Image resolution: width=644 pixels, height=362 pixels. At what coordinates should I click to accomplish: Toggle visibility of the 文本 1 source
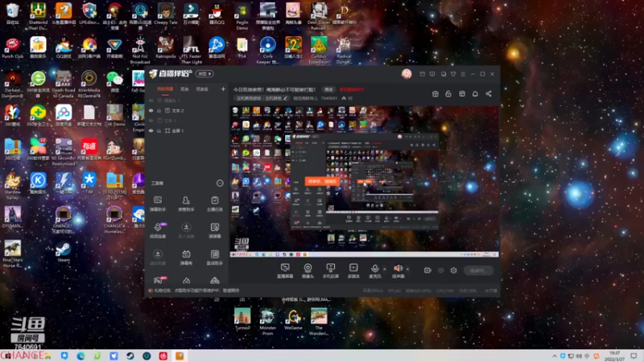(x=151, y=121)
